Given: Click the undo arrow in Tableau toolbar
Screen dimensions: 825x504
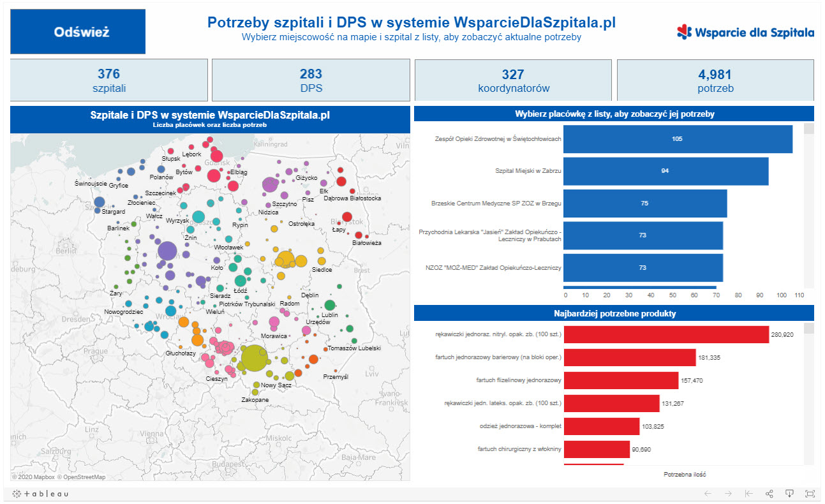Looking at the screenshot, I should point(708,494).
